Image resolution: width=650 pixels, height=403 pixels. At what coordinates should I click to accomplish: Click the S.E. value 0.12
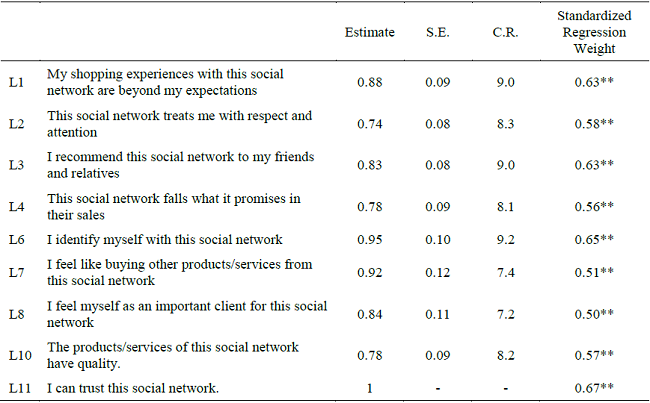[437, 272]
